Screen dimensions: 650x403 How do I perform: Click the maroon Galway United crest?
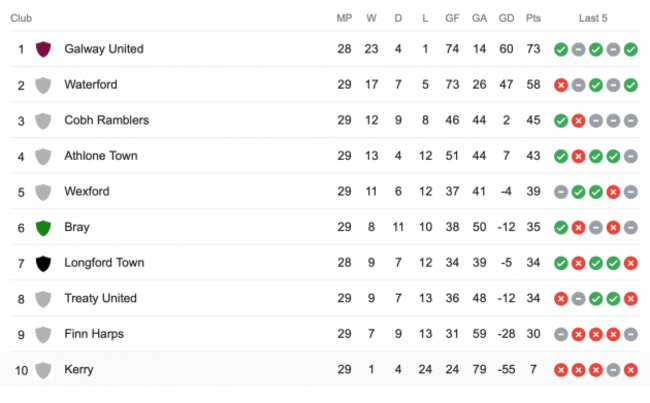click(x=43, y=49)
